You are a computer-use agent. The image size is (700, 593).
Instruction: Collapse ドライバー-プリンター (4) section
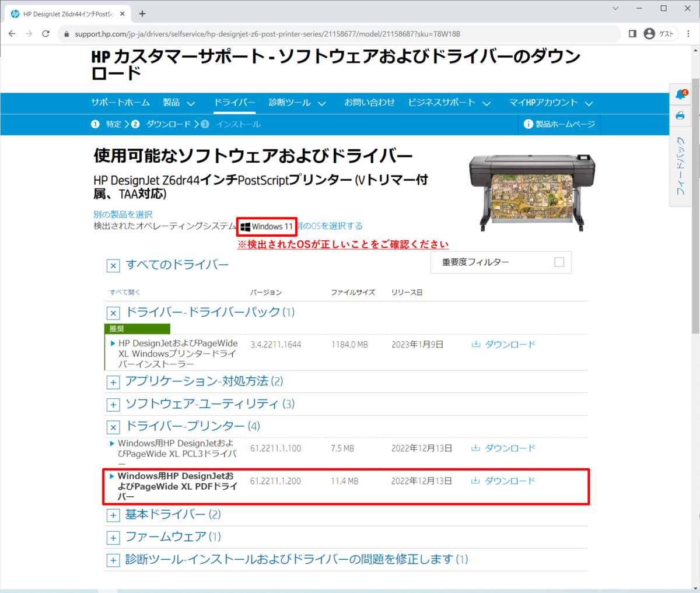(x=113, y=427)
